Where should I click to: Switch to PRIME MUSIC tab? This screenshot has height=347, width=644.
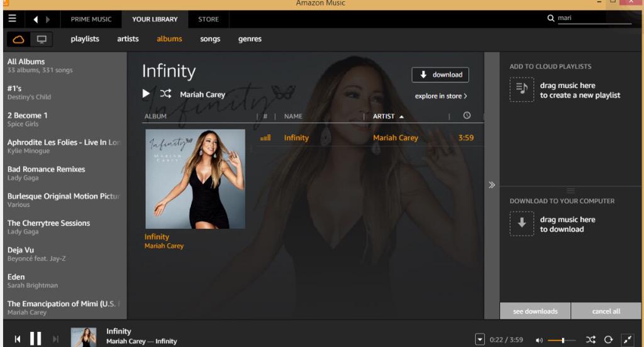91,19
